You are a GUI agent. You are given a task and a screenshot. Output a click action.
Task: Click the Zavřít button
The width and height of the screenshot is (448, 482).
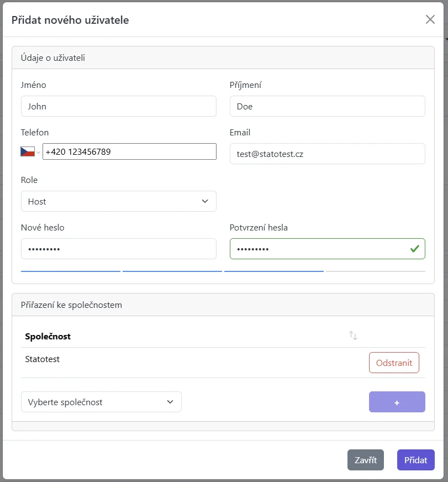coord(365,459)
